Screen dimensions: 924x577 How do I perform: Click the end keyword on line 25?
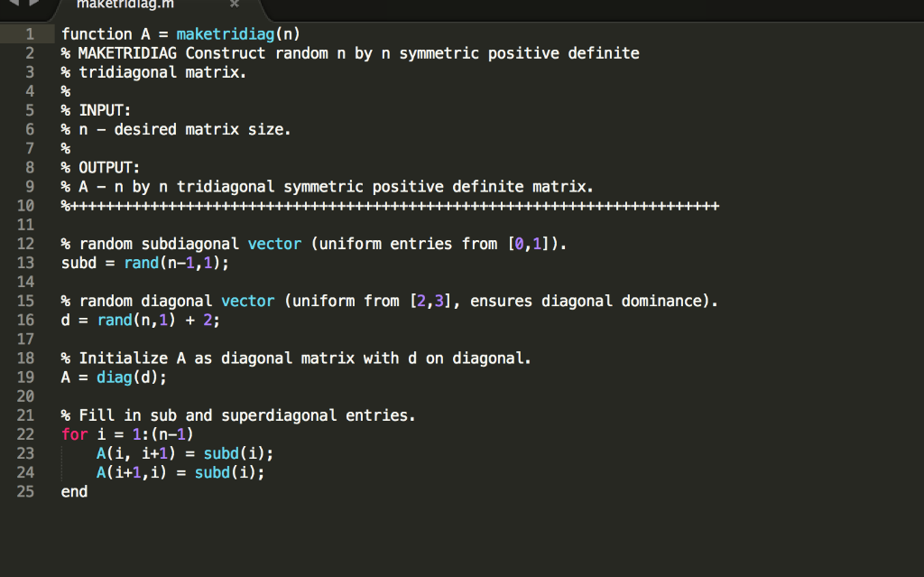pos(74,491)
